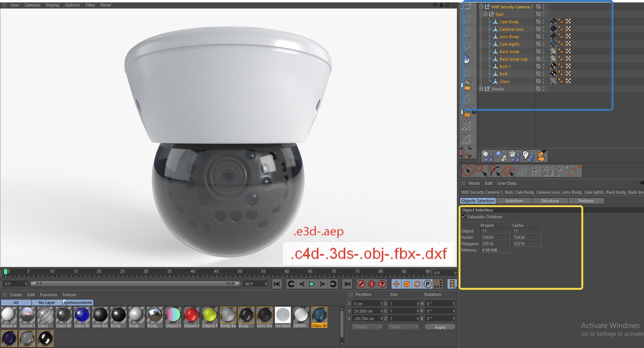Toggle visibility dots for Cam lights
644x348 pixels.
pyautogui.click(x=543, y=44)
